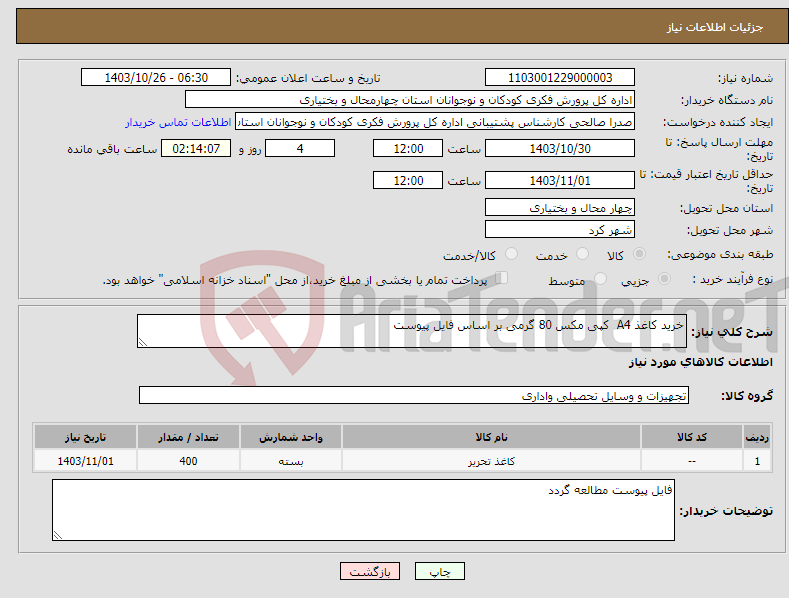Viewport: 789px width, 598px height.
Task: Click the announcement date field 1403/10/26 - 06:30
Action: (156, 78)
